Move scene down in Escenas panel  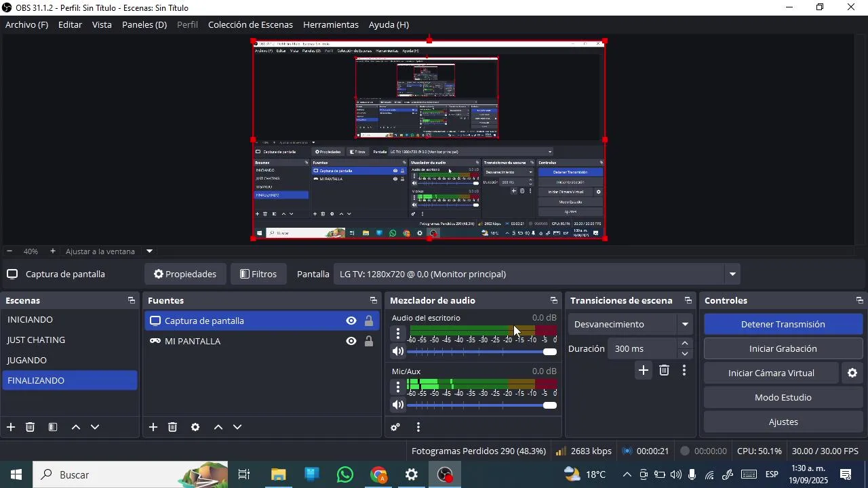tap(95, 427)
